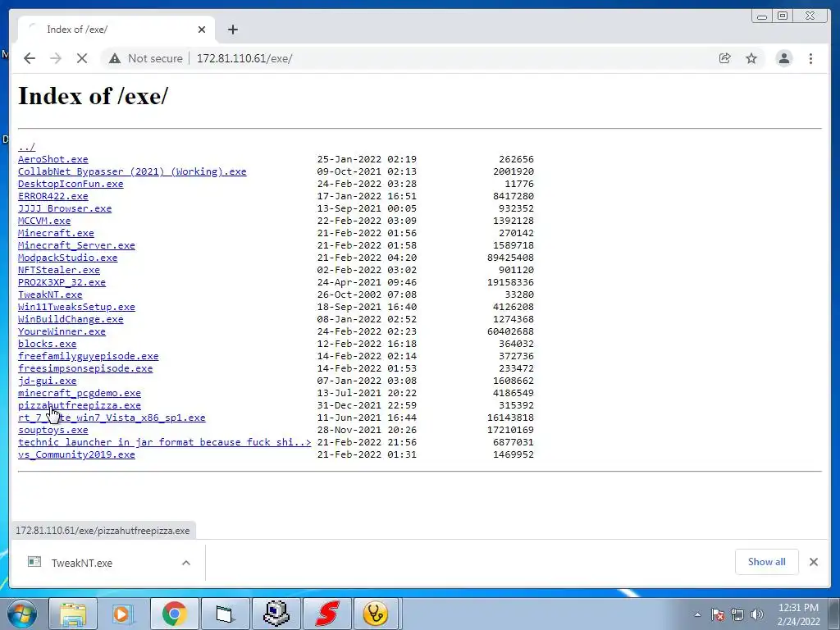Image resolution: width=840 pixels, height=630 pixels.
Task: Open YoureWinner.exe link
Action: tap(62, 331)
